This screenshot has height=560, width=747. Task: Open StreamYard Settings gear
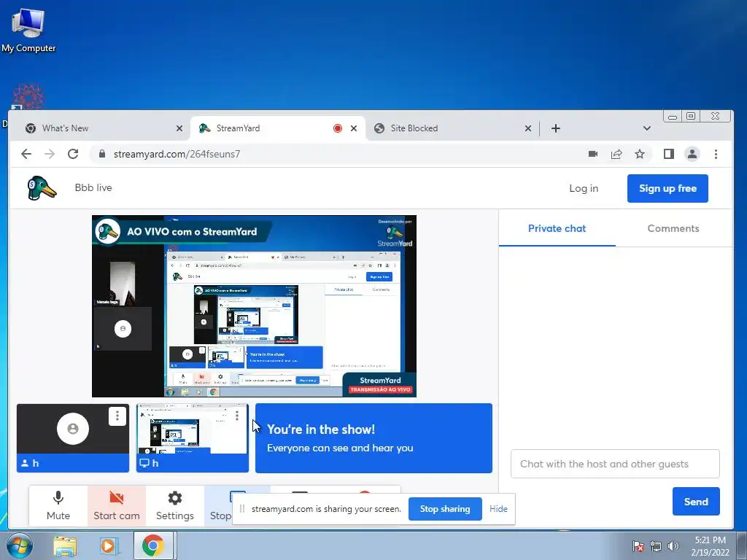tap(175, 506)
